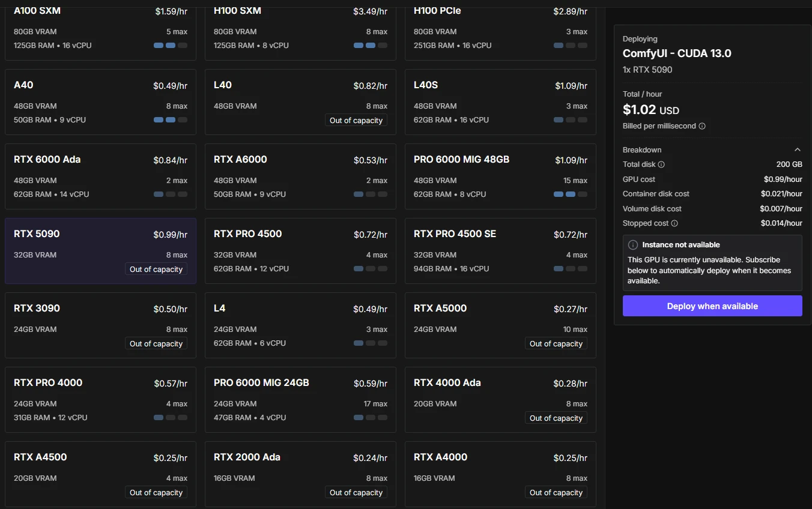
Task: Click the Out of capacity badge on RTX A5000
Action: pyautogui.click(x=556, y=344)
